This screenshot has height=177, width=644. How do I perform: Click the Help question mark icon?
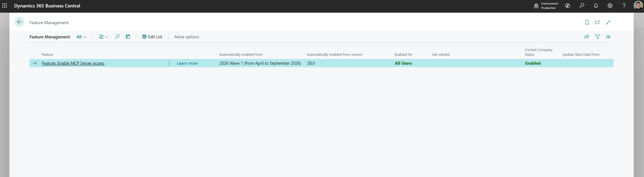pos(624,6)
